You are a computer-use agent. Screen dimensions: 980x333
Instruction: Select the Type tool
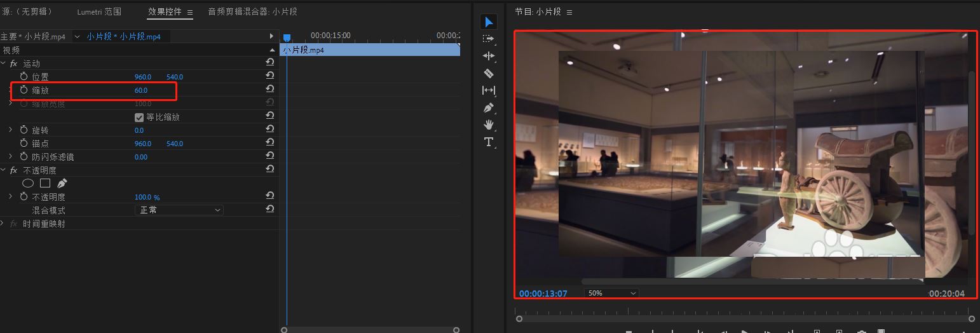(x=488, y=142)
